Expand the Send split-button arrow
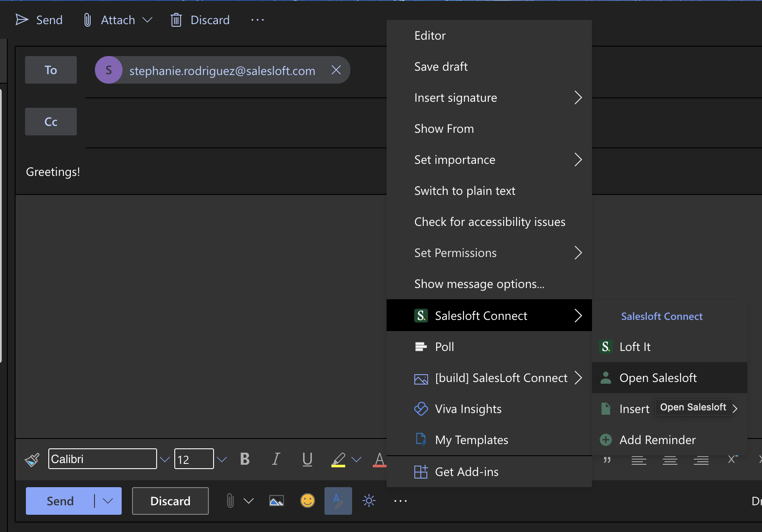The image size is (762, 532). tap(107, 501)
